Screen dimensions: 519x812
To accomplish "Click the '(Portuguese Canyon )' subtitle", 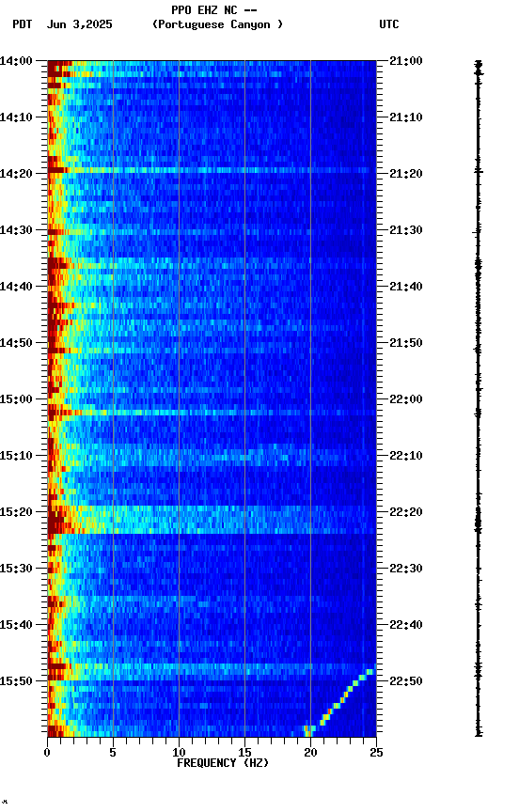I will (217, 24).
